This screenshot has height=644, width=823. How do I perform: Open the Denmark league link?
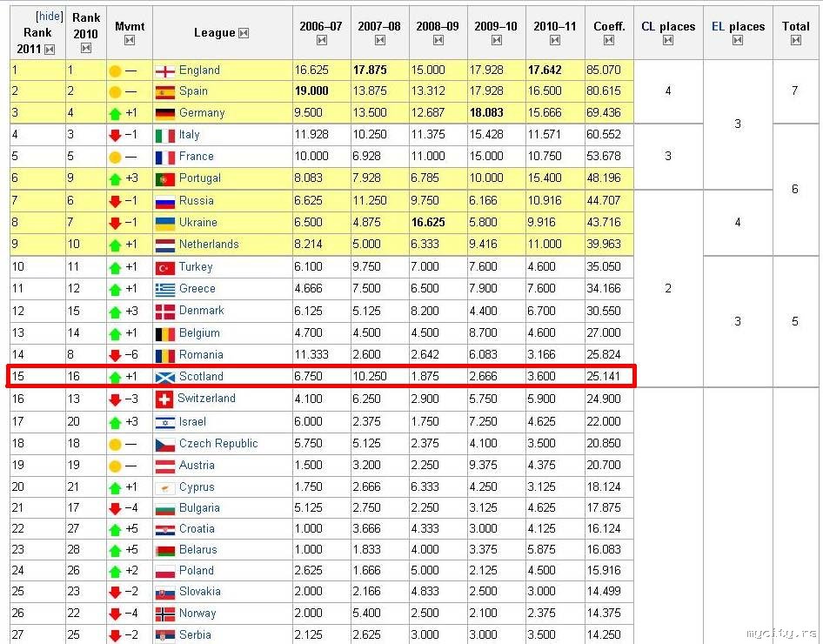[201, 311]
